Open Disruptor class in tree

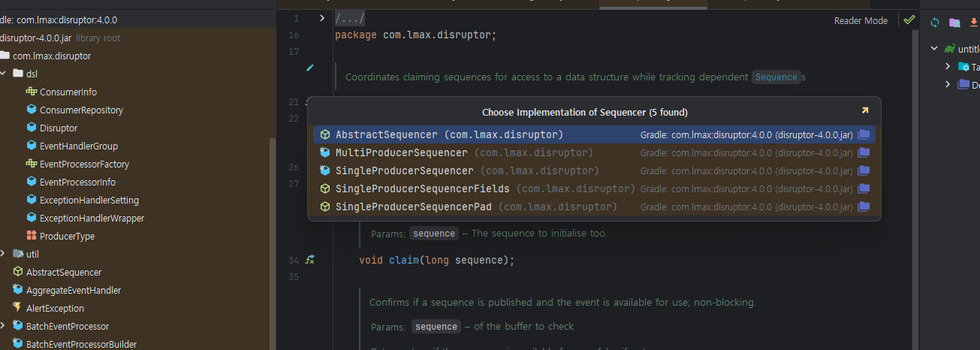(x=59, y=128)
